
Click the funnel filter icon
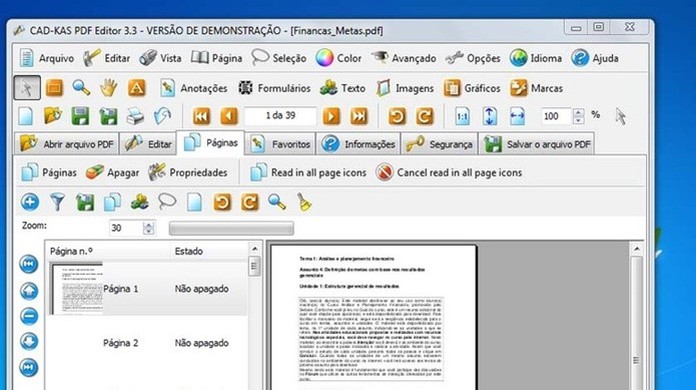tap(57, 202)
